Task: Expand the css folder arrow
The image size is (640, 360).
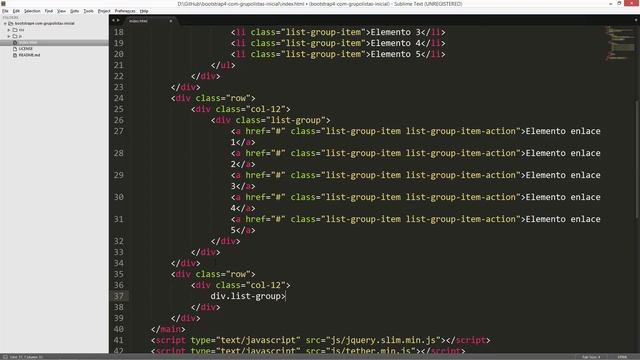Action: tap(9, 30)
